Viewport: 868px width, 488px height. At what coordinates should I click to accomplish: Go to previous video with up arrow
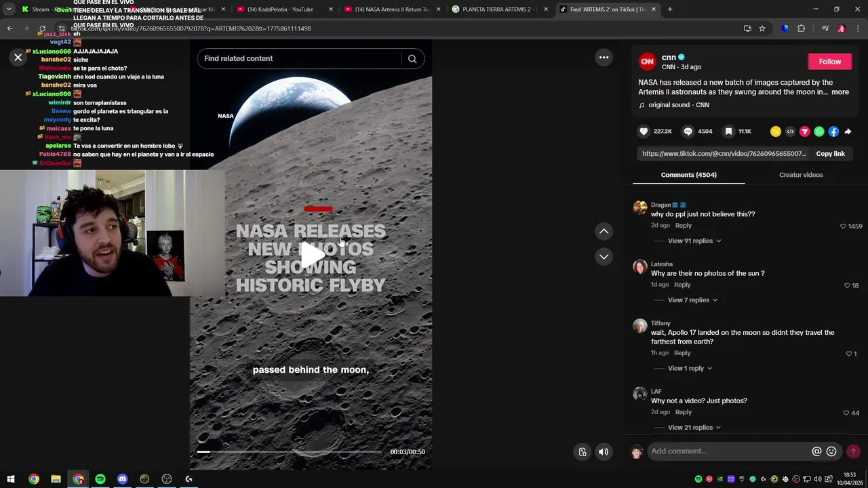click(x=604, y=231)
